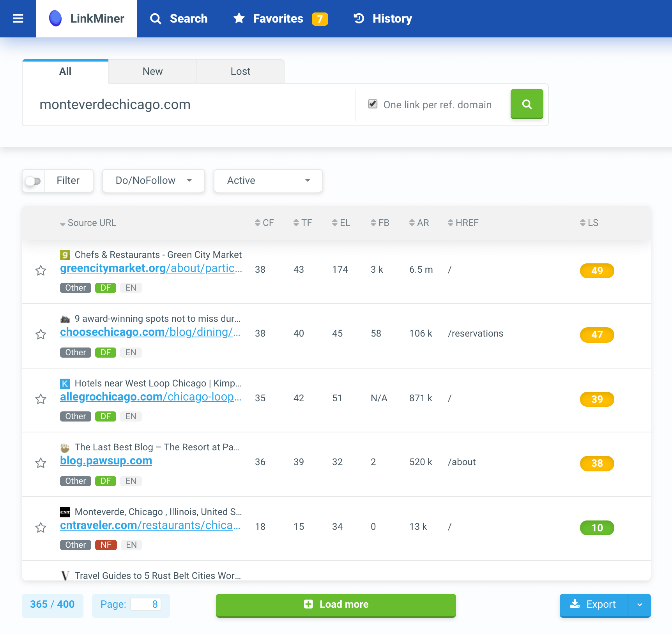Click the Green City Market favicon
Viewport: 672px width, 635px height.
(65, 255)
